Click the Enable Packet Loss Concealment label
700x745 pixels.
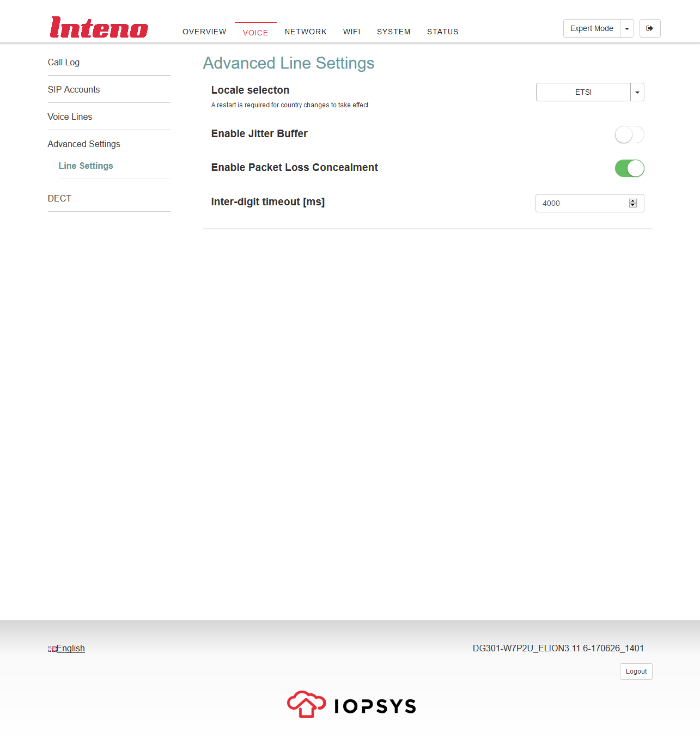[295, 167]
